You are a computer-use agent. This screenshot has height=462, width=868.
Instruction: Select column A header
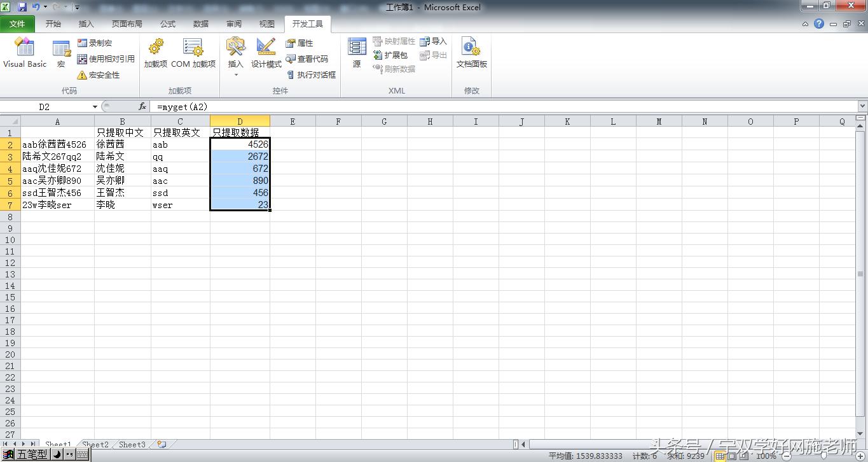point(57,122)
